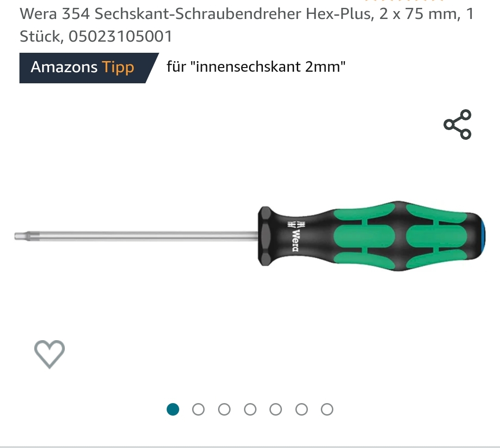Jump to the fourth image dot
The image size is (500, 448).
point(250,410)
